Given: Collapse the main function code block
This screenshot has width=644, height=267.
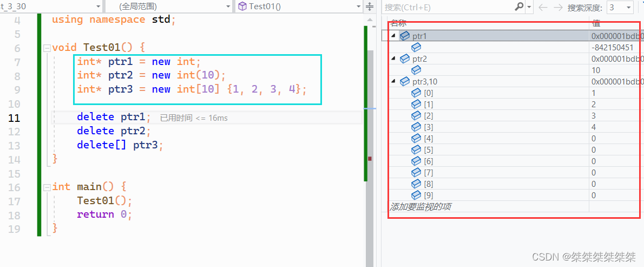Looking at the screenshot, I should [x=47, y=187].
